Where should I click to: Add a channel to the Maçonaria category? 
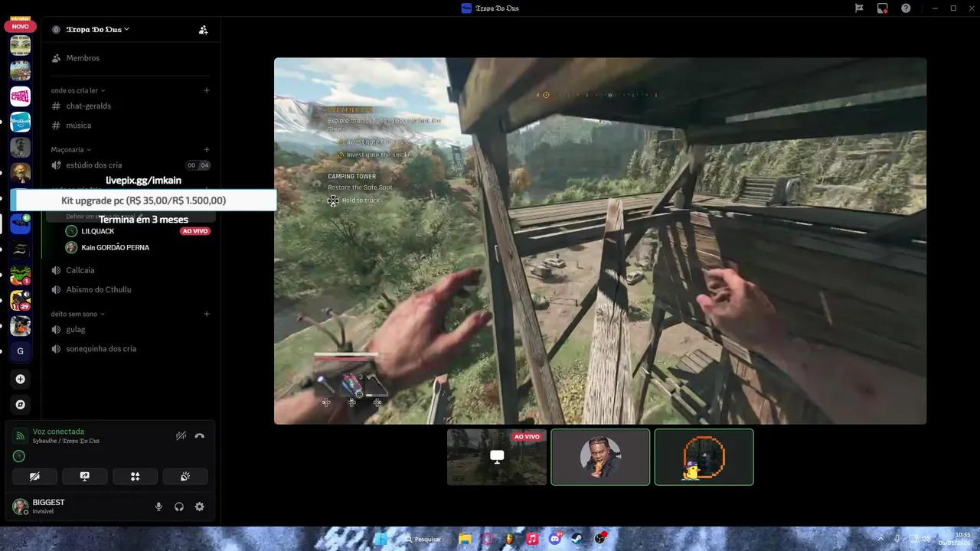tap(207, 149)
